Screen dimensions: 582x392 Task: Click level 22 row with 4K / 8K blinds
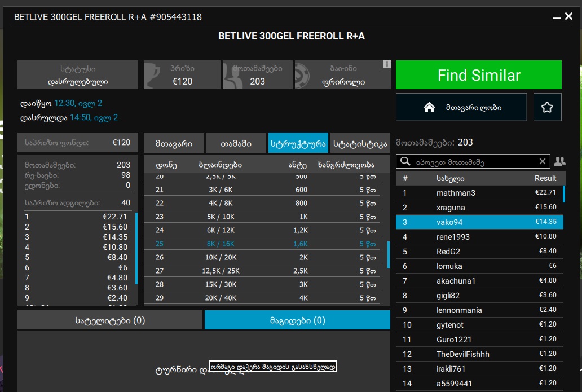262,203
